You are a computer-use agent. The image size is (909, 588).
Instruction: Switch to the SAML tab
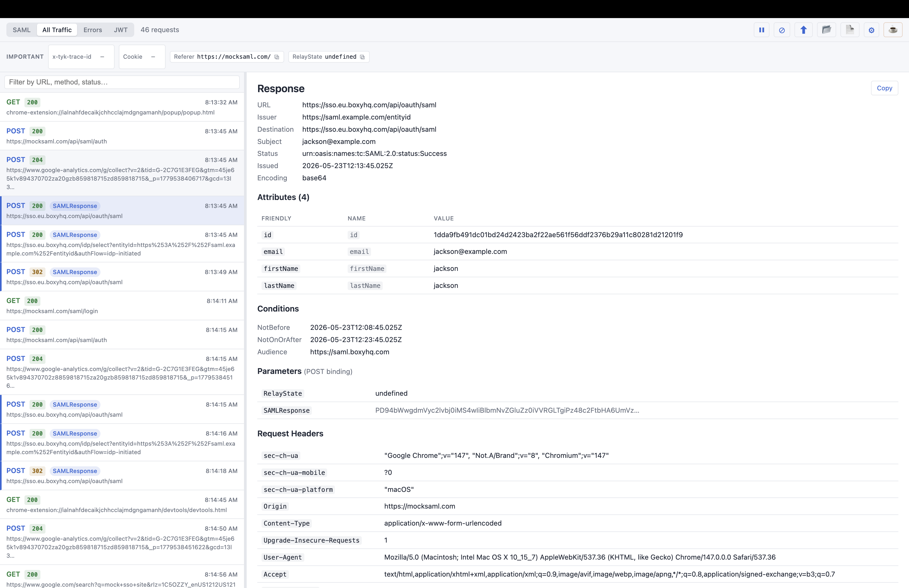pos(21,30)
